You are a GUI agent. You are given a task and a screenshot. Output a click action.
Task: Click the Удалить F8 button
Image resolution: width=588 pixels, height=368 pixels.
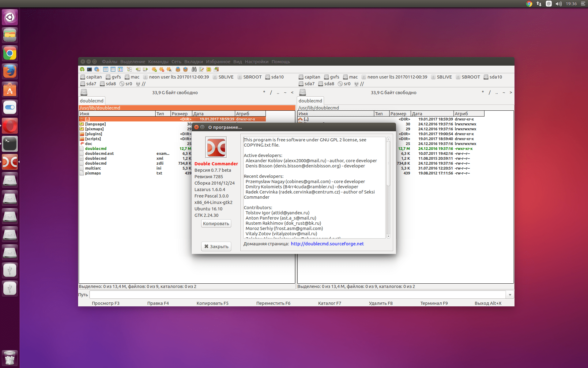pyautogui.click(x=381, y=303)
